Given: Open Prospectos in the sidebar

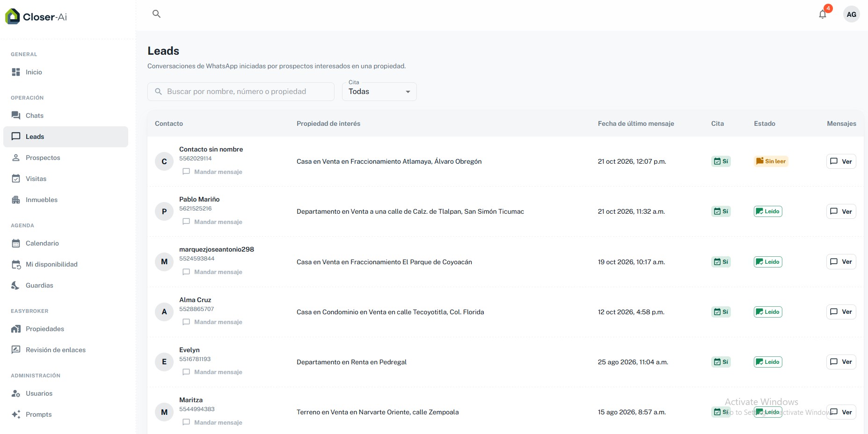Looking at the screenshot, I should pyautogui.click(x=66, y=158).
